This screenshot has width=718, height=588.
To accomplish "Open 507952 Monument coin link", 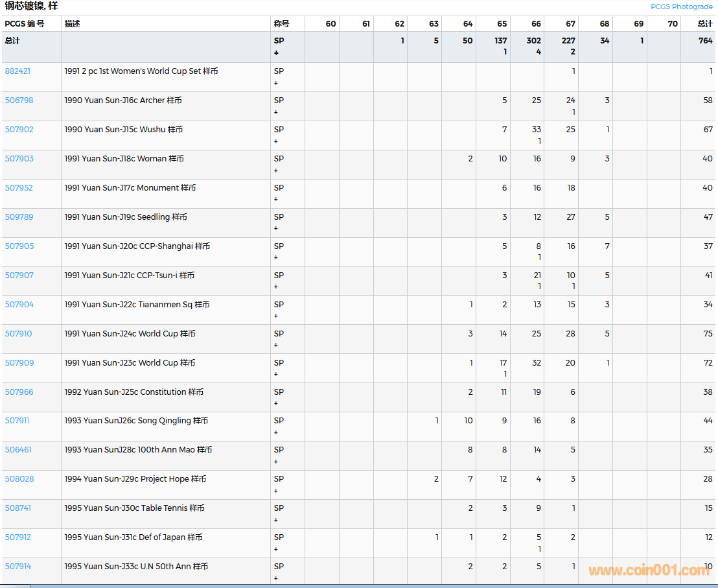I will coord(19,188).
